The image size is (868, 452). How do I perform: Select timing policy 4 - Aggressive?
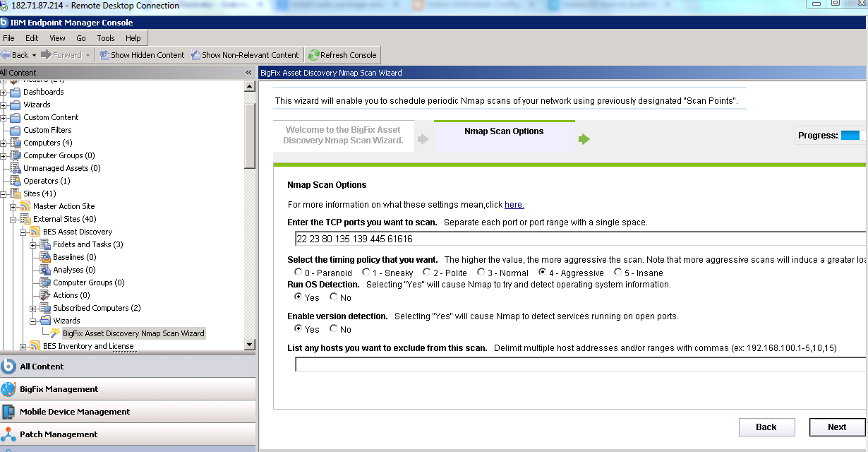[542, 272]
